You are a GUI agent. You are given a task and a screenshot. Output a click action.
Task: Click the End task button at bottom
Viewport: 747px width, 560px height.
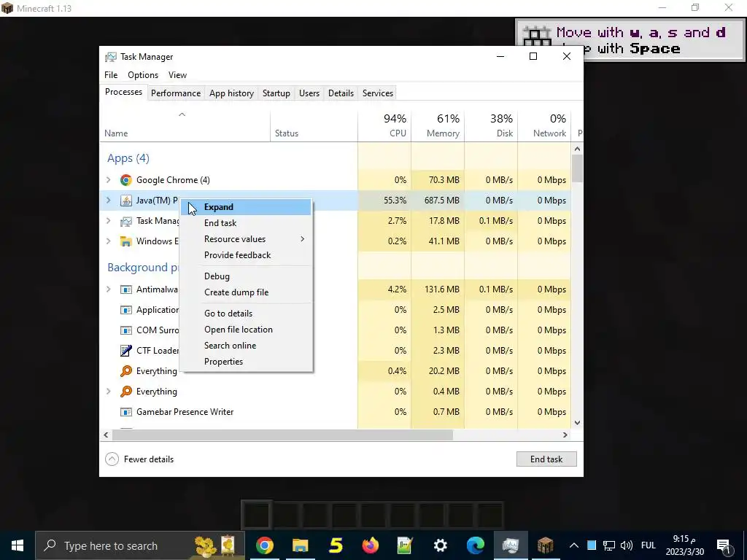tap(546, 459)
